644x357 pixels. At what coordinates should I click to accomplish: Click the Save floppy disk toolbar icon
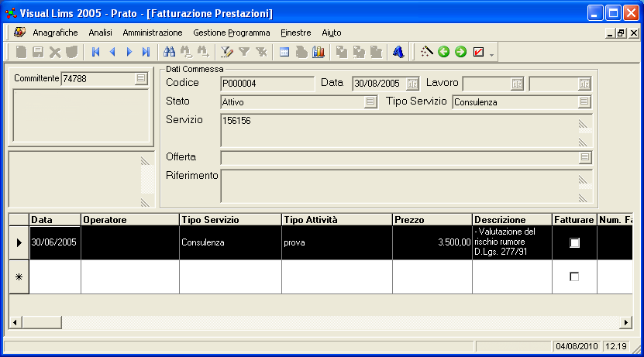pyautogui.click(x=38, y=52)
